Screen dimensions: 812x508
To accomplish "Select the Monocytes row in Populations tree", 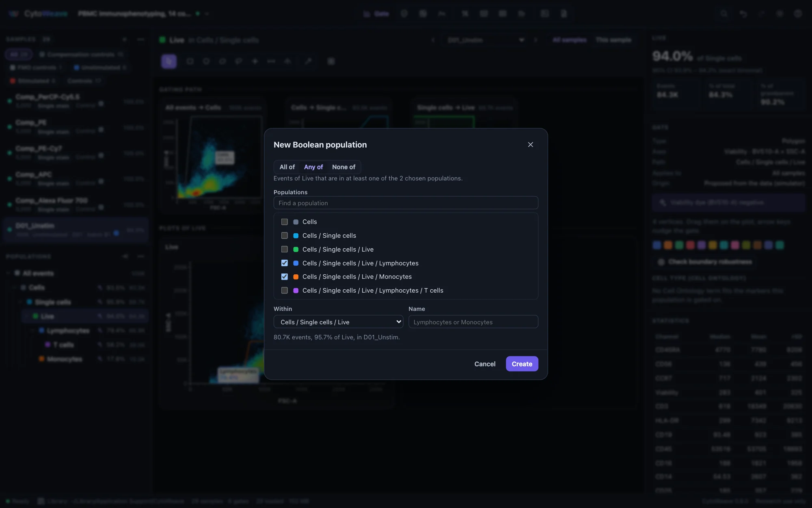I will click(x=84, y=359).
